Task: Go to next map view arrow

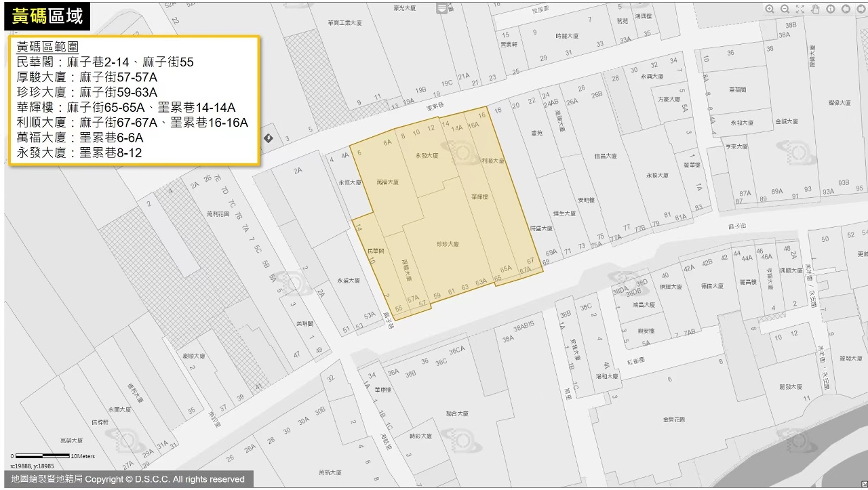Action: tap(861, 9)
